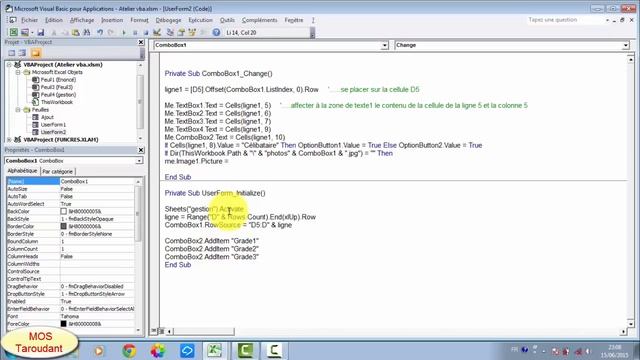
Task: Expand the VBAProject (FUNCRES.XLAM) node
Action: pyautogui.click(x=9, y=140)
